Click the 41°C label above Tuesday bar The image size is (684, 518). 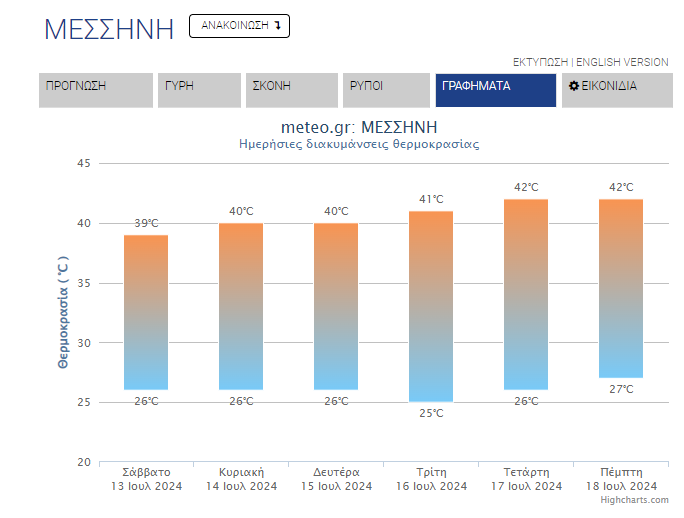[x=431, y=199]
